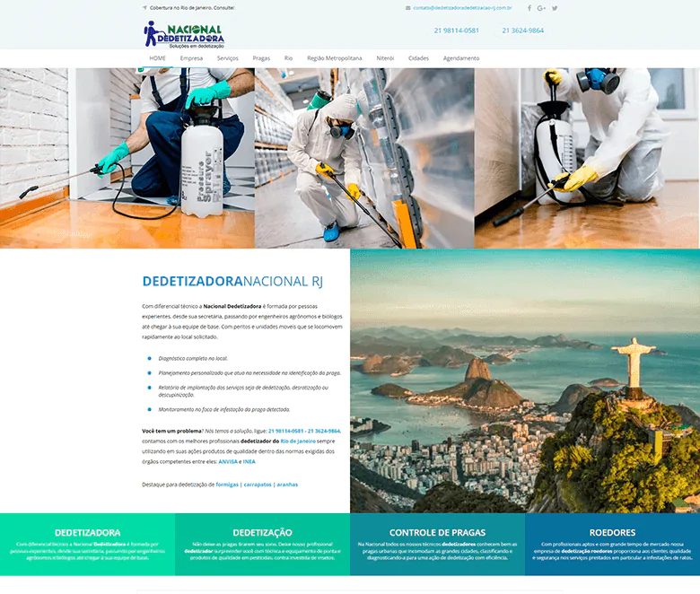The image size is (700, 594).
Task: Click 'Cobertura no Rio de Janeiro. Consulte!' text
Action: (x=192, y=7)
